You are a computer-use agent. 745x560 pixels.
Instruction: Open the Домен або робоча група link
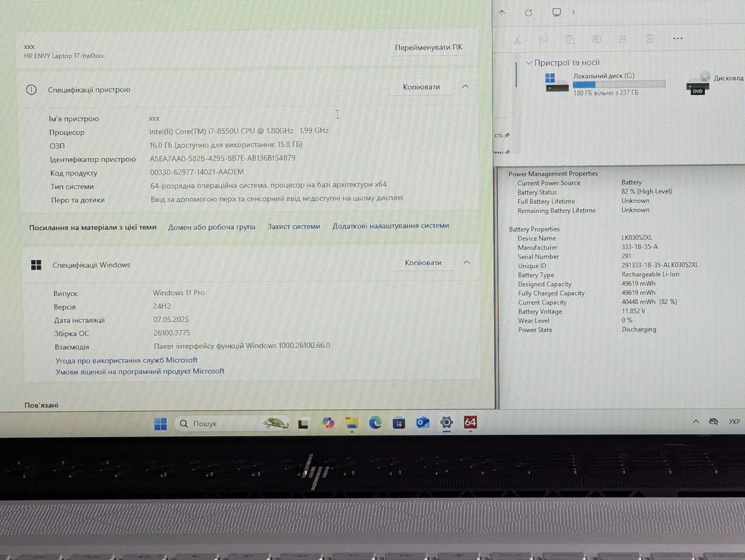tap(212, 227)
